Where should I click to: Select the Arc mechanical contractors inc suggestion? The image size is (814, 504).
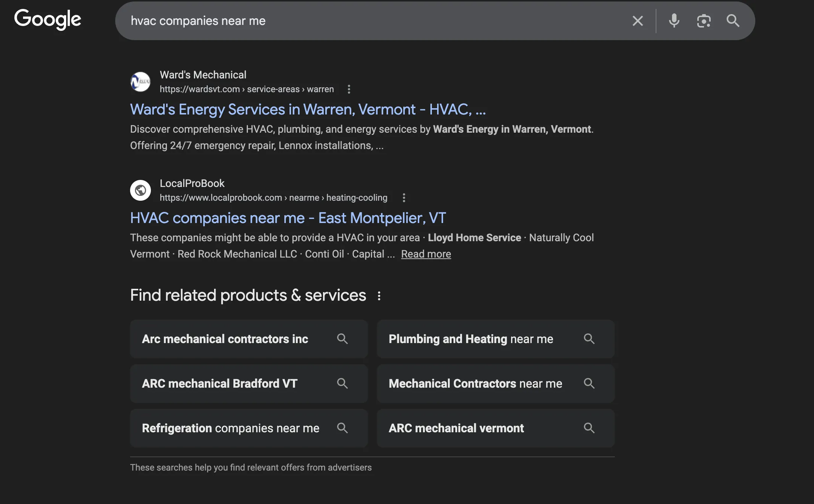click(x=225, y=339)
